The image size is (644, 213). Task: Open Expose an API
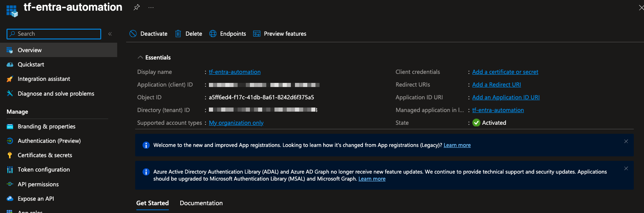pyautogui.click(x=59, y=199)
